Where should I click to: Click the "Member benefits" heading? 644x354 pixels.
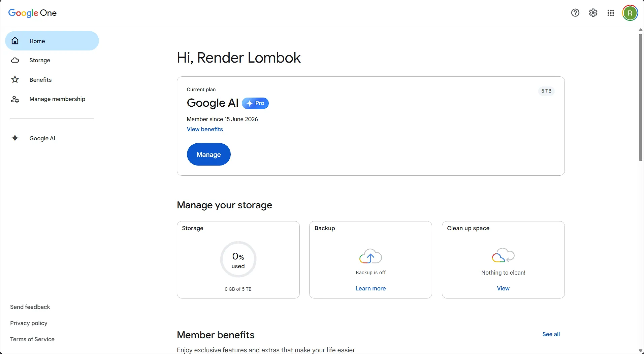(216, 335)
